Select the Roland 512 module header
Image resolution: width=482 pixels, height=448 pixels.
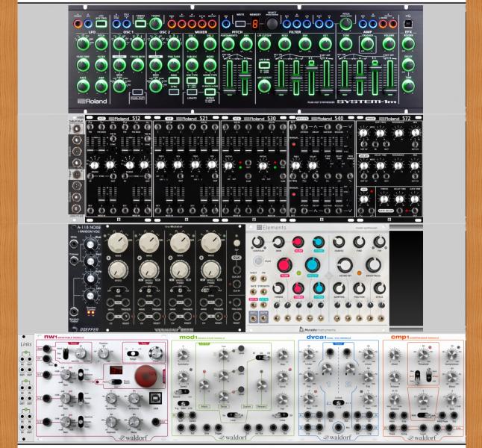pyautogui.click(x=119, y=118)
